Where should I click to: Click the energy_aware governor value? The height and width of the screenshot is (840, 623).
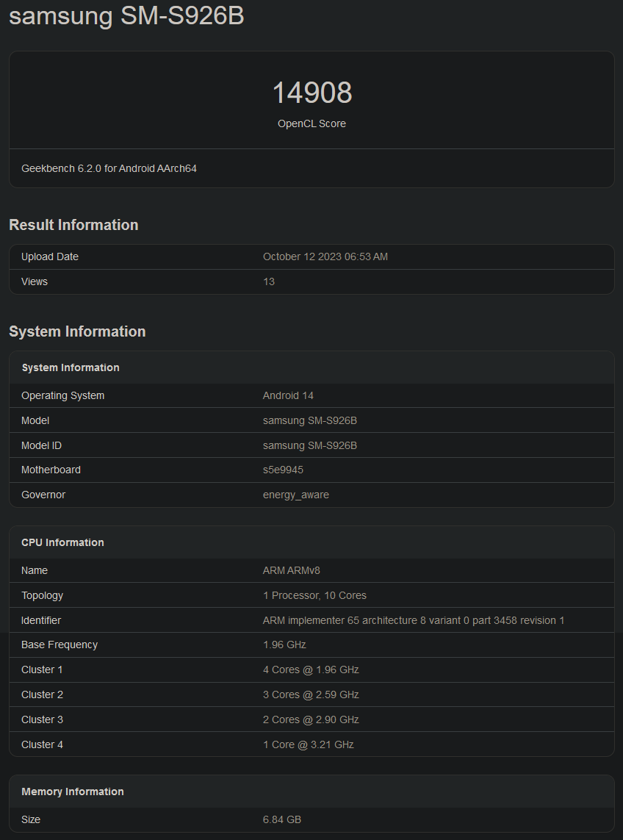coord(295,495)
